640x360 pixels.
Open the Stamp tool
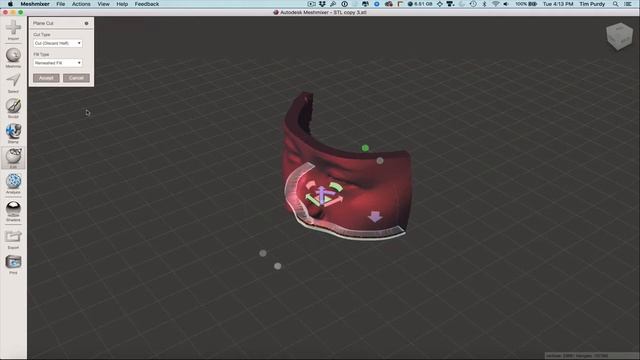pos(13,133)
